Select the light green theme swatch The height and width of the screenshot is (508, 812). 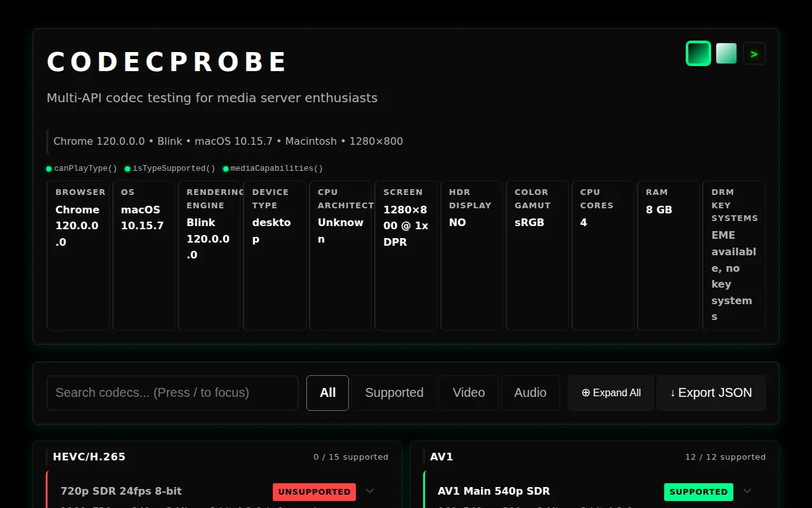click(726, 53)
